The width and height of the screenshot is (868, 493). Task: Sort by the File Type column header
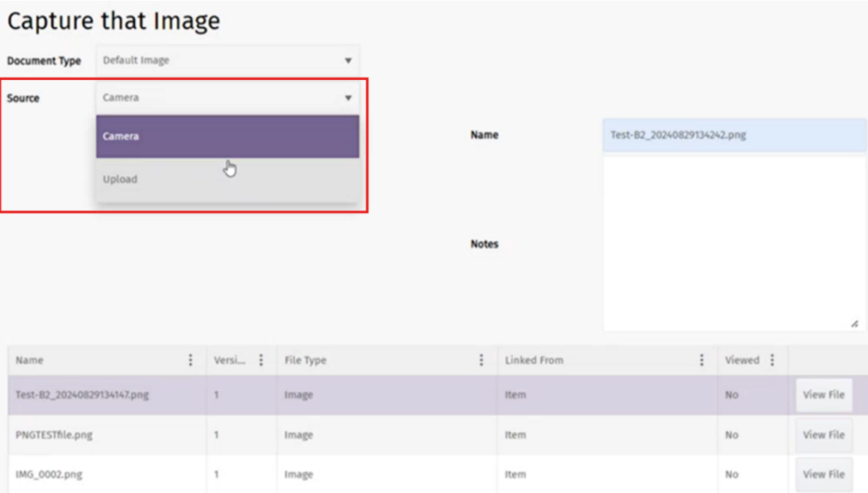click(x=305, y=360)
